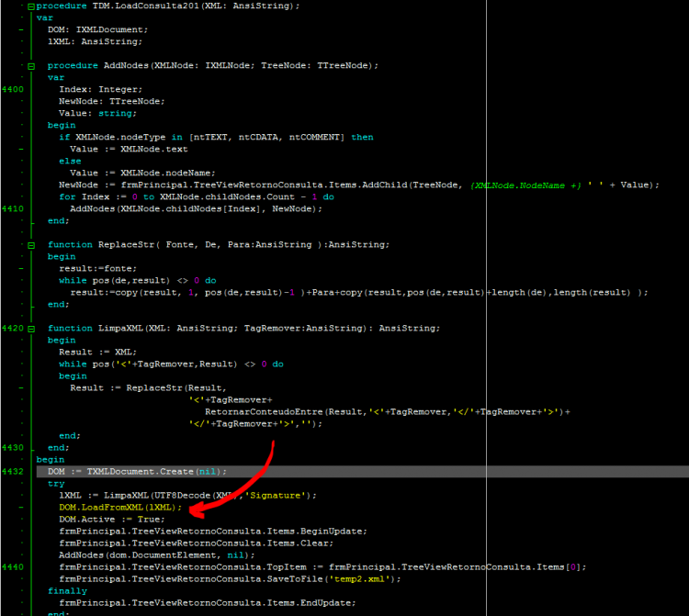Click line number 4432 in the gutter
The width and height of the screenshot is (689, 616).
pyautogui.click(x=12, y=472)
